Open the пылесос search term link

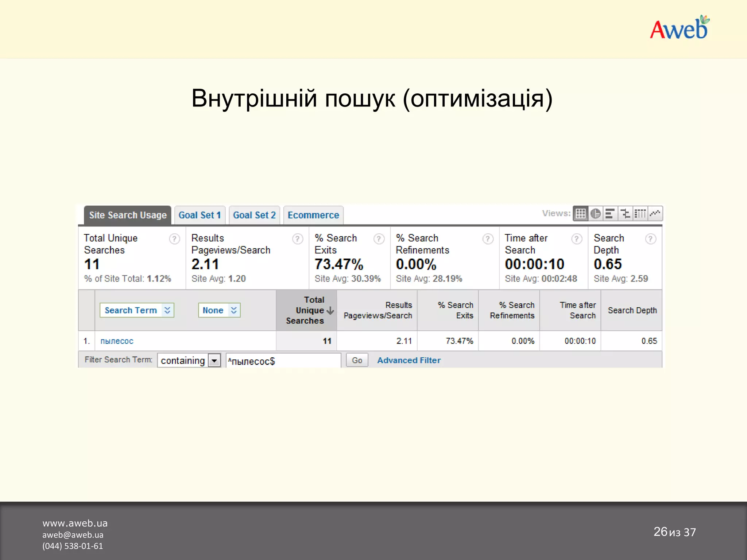[x=117, y=341]
